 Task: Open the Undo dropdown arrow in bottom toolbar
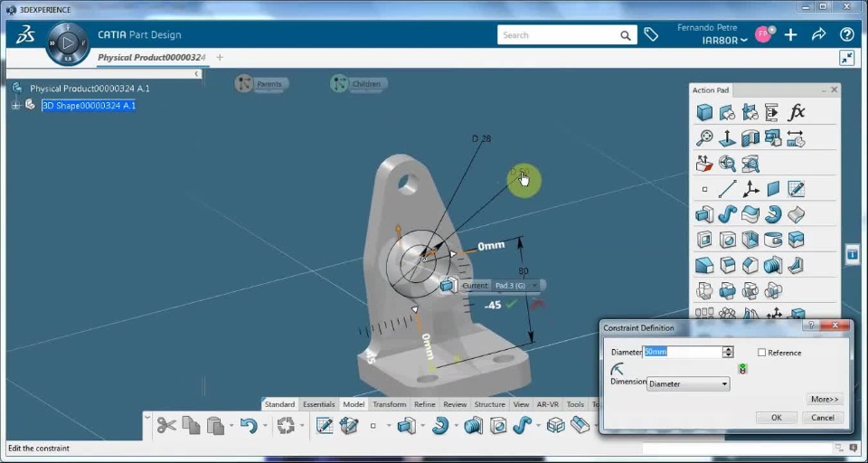(x=265, y=426)
